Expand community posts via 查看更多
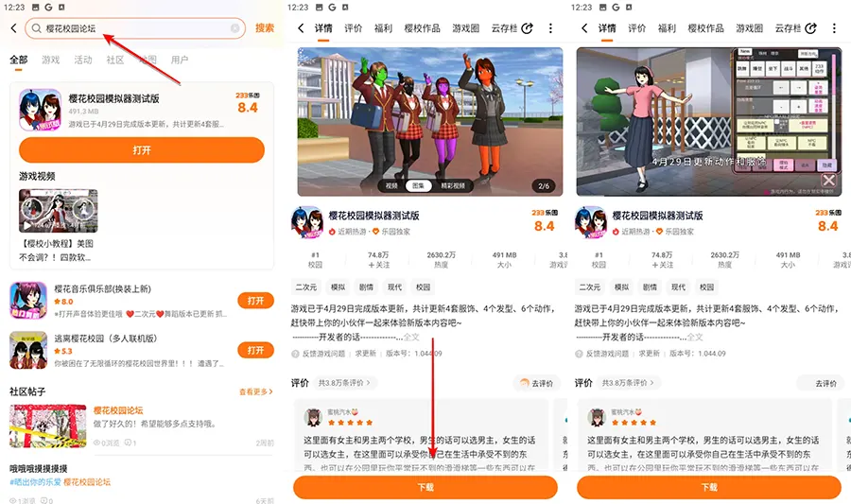The width and height of the screenshot is (851, 504). click(x=256, y=391)
